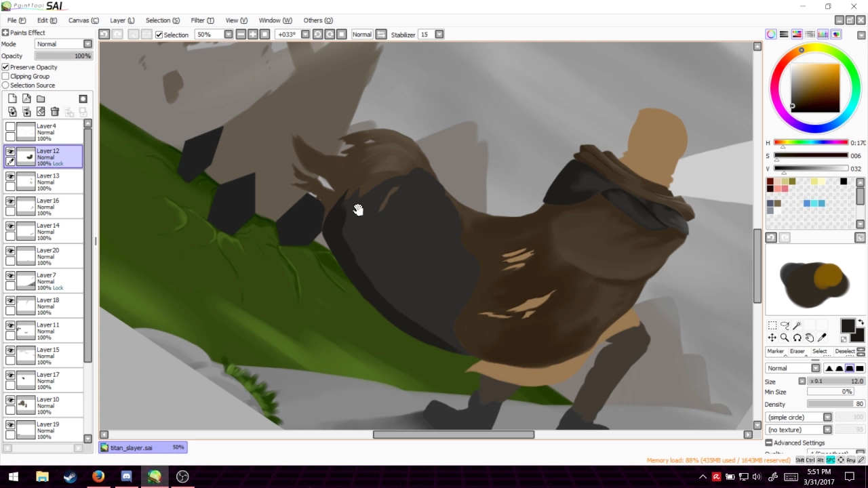Select the zoom magnifier tool
The width and height of the screenshot is (868, 488).
coord(785,338)
